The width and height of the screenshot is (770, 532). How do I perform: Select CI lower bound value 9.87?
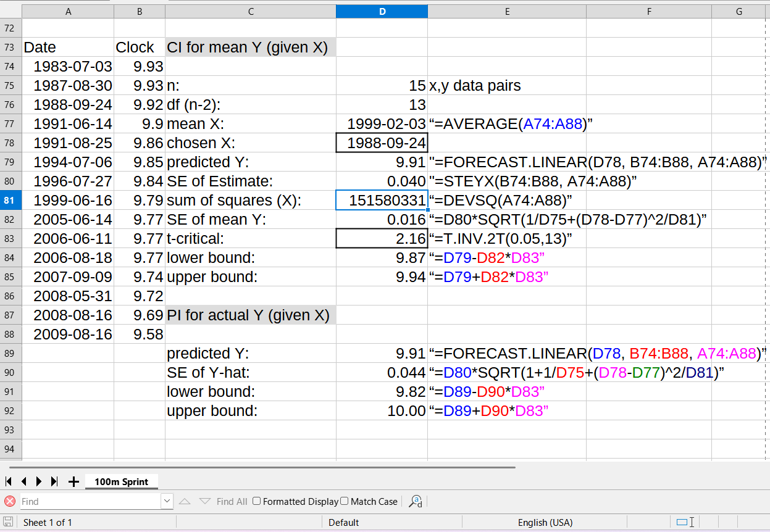[382, 257]
